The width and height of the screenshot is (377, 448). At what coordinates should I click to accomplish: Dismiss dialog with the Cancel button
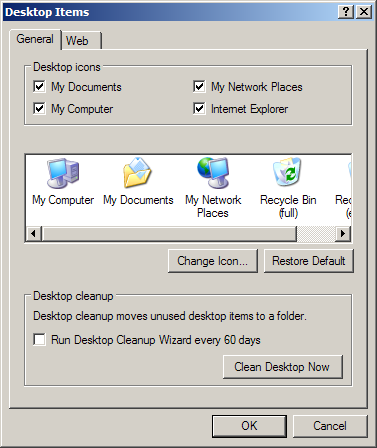coord(330,426)
